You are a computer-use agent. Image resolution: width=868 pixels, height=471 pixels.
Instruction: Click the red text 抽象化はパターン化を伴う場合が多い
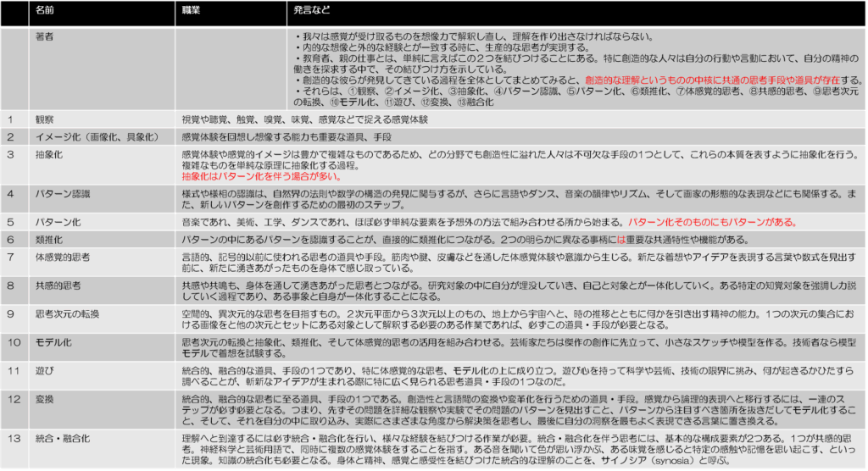pos(252,178)
